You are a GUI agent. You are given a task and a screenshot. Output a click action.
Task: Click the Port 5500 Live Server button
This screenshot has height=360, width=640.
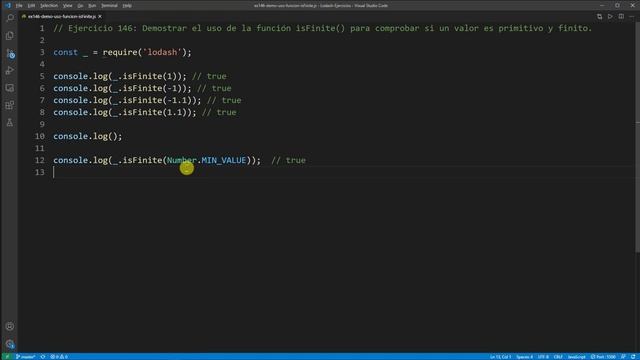(x=603, y=357)
